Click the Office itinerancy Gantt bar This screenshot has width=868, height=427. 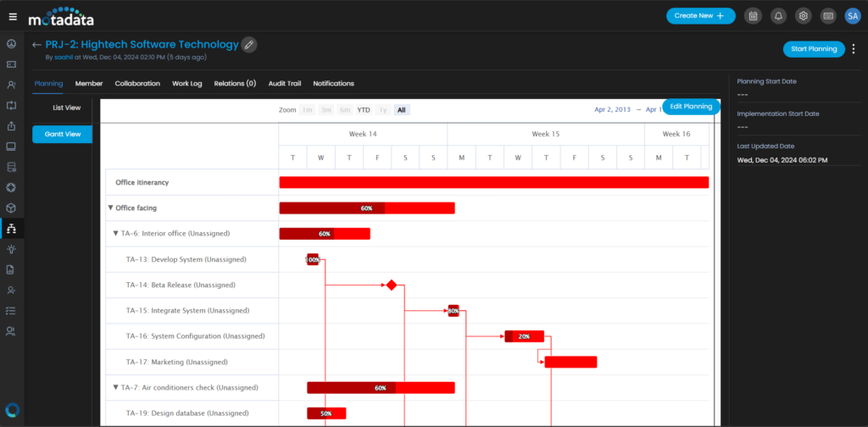(x=494, y=182)
